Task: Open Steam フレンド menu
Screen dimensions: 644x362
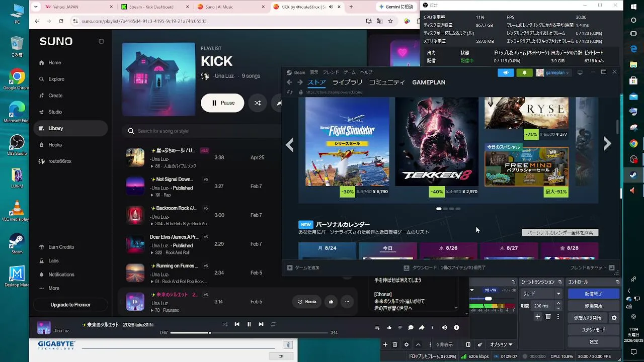Action: (331, 72)
